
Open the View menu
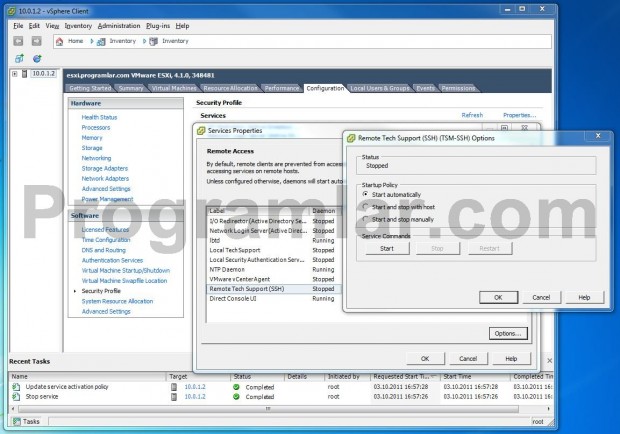[52, 26]
